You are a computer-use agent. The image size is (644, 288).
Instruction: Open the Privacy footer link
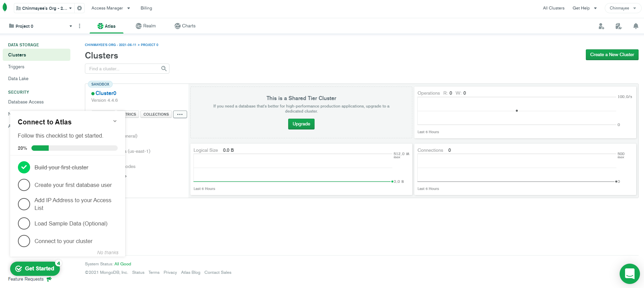pyautogui.click(x=170, y=272)
